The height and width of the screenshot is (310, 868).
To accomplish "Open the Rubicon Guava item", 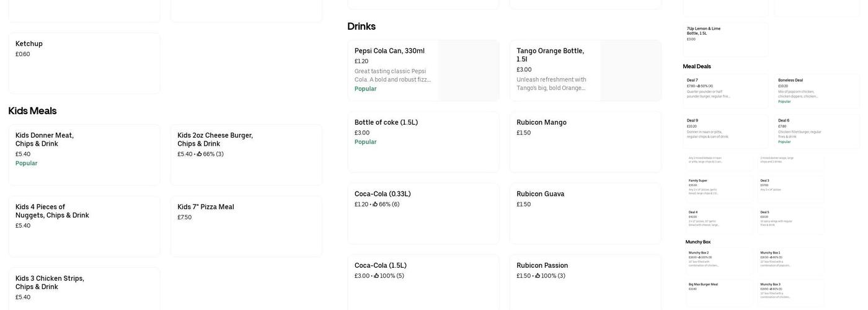I will click(x=585, y=213).
